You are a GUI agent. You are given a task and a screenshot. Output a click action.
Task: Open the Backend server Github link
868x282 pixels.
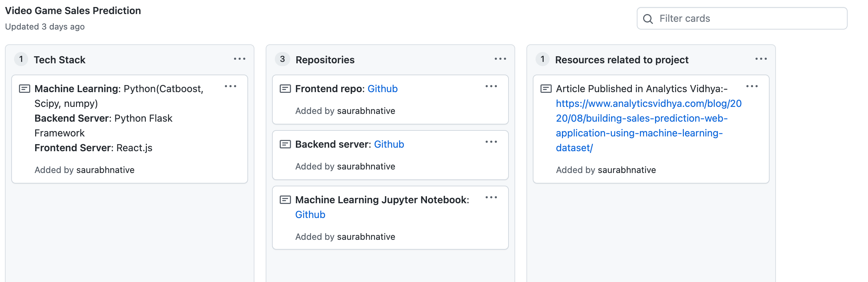(389, 144)
